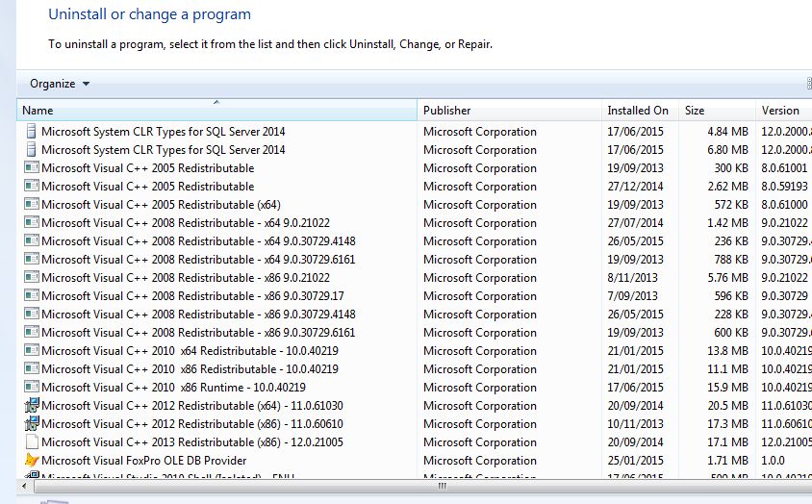Click icon of Microsoft System CLR Types 4.84 MB row

coord(31,132)
